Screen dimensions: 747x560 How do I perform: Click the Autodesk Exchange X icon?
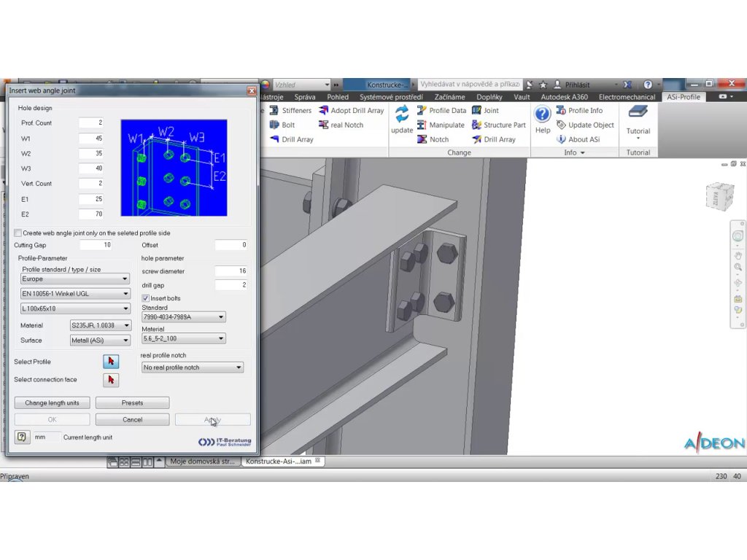(628, 85)
